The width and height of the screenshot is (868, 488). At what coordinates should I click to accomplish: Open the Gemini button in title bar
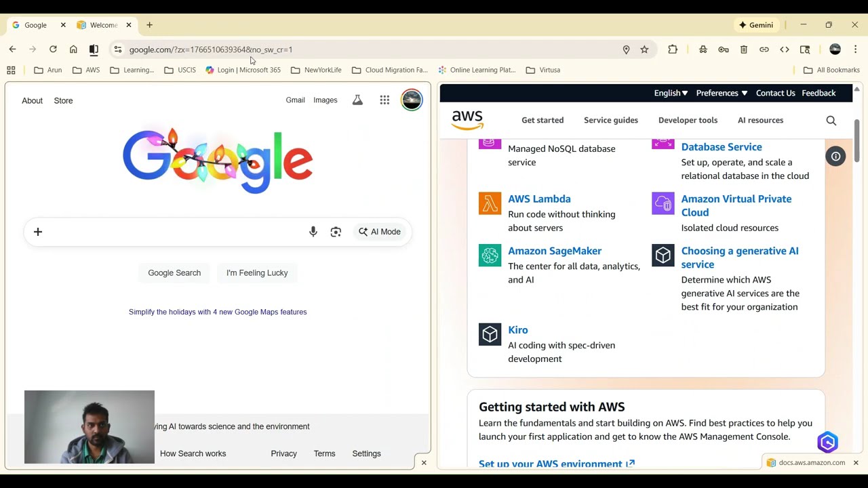(756, 25)
